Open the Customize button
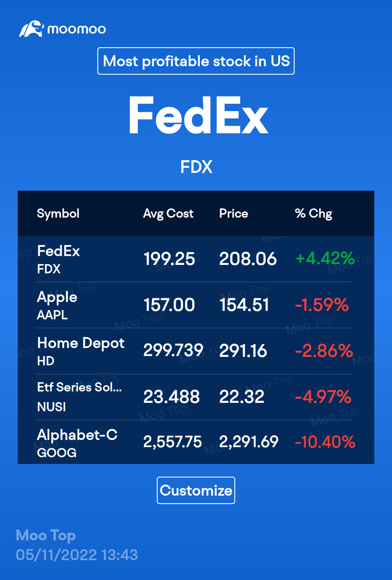 (196, 491)
